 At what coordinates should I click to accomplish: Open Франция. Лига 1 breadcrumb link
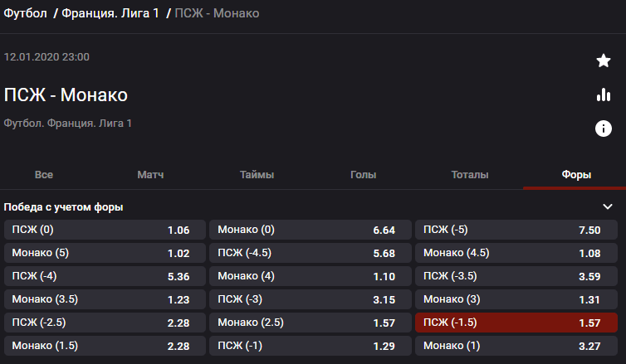110,13
